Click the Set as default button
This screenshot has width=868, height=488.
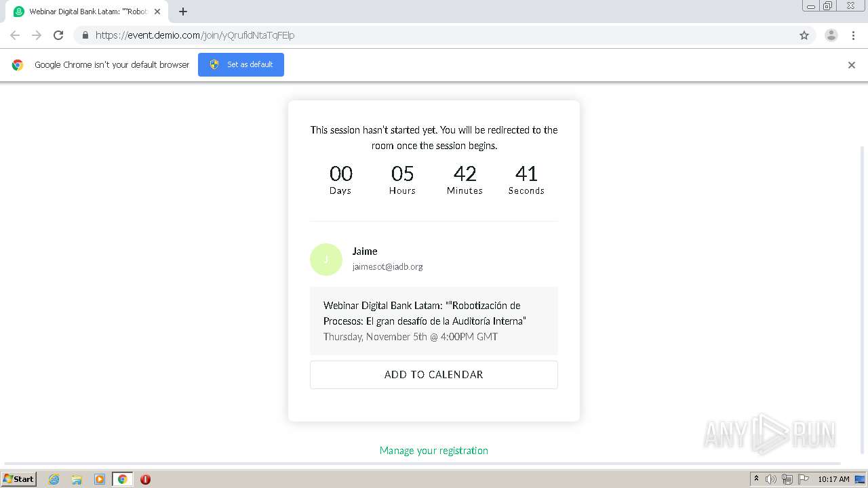coord(241,64)
